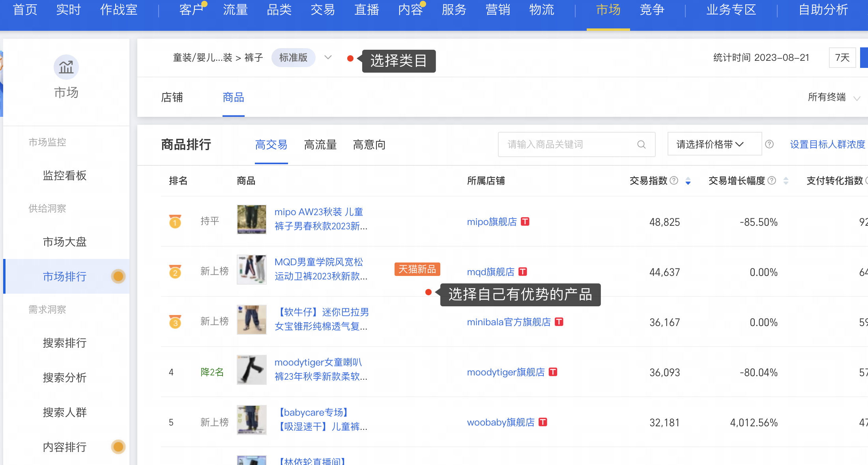Screen dimensions: 868x465
Task: Open 自助分析 in top navigation
Action: coord(823,9)
